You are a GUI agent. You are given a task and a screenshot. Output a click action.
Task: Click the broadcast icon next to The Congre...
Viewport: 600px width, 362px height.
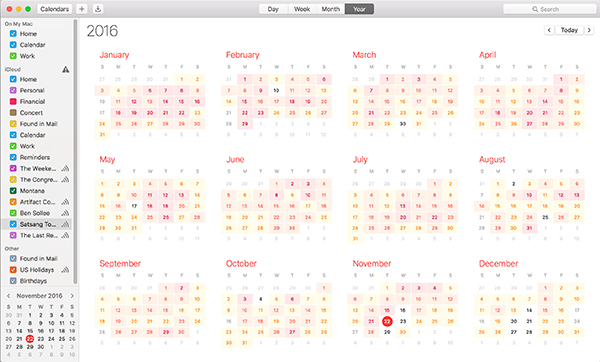coord(65,179)
